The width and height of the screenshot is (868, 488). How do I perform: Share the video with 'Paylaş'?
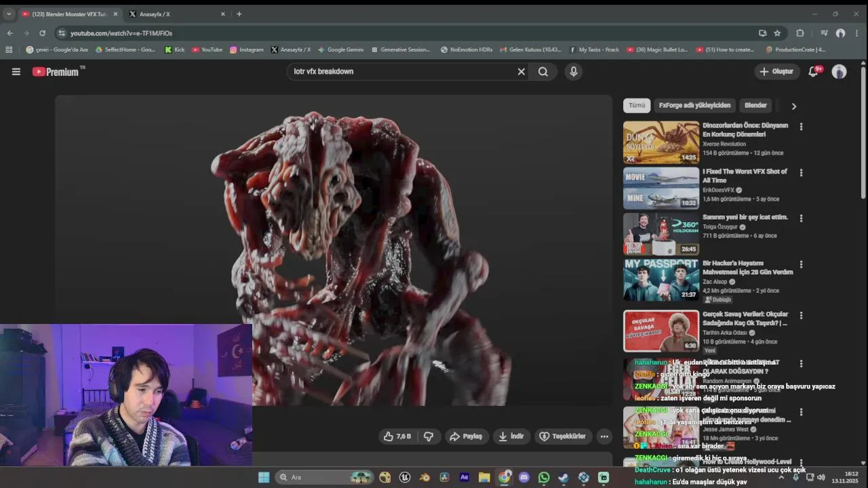click(x=465, y=436)
